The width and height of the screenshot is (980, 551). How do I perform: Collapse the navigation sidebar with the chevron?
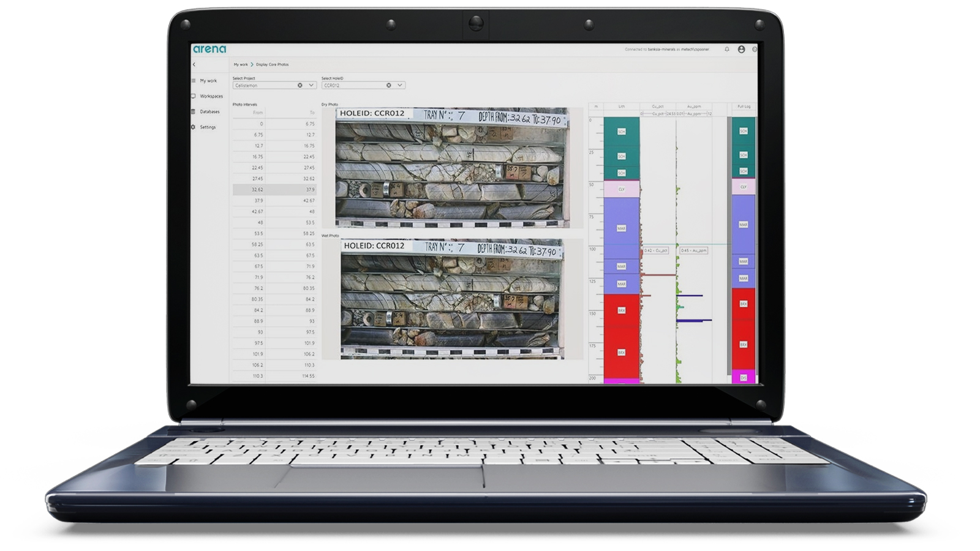tap(193, 64)
